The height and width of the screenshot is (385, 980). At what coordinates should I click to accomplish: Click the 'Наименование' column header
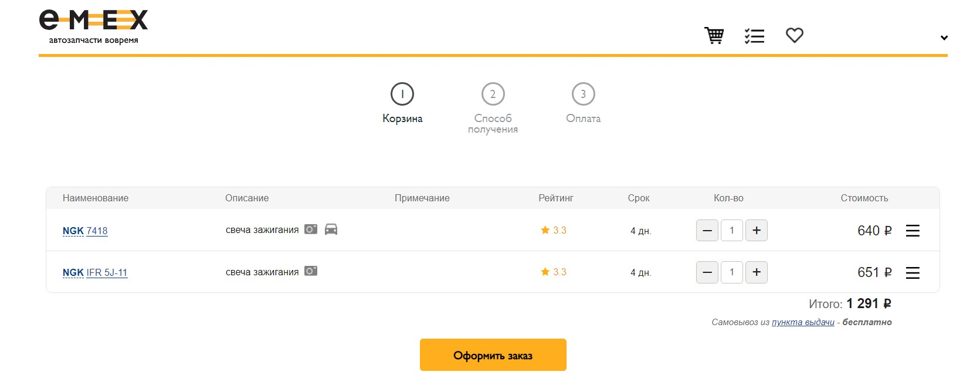[96, 198]
